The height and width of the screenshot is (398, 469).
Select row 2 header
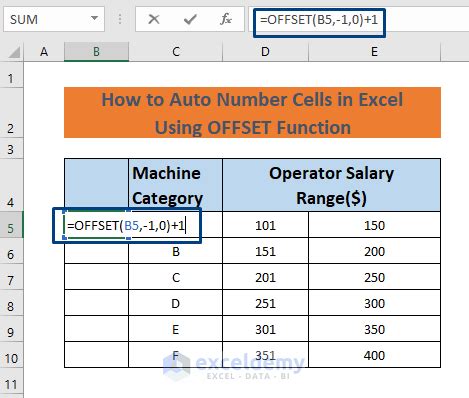[x=12, y=113]
